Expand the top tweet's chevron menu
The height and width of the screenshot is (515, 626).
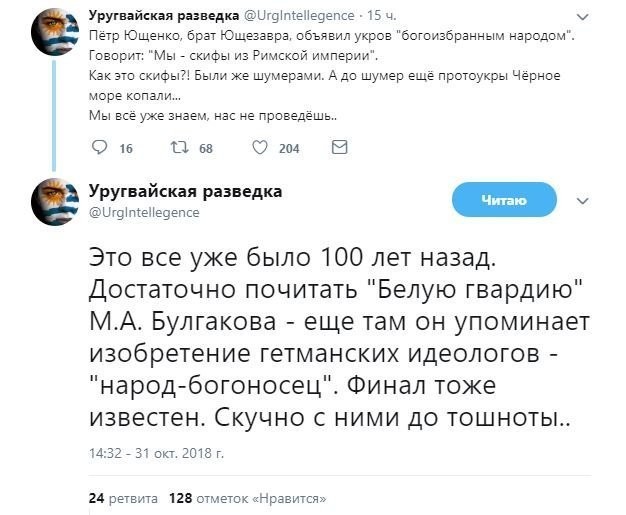[582, 15]
